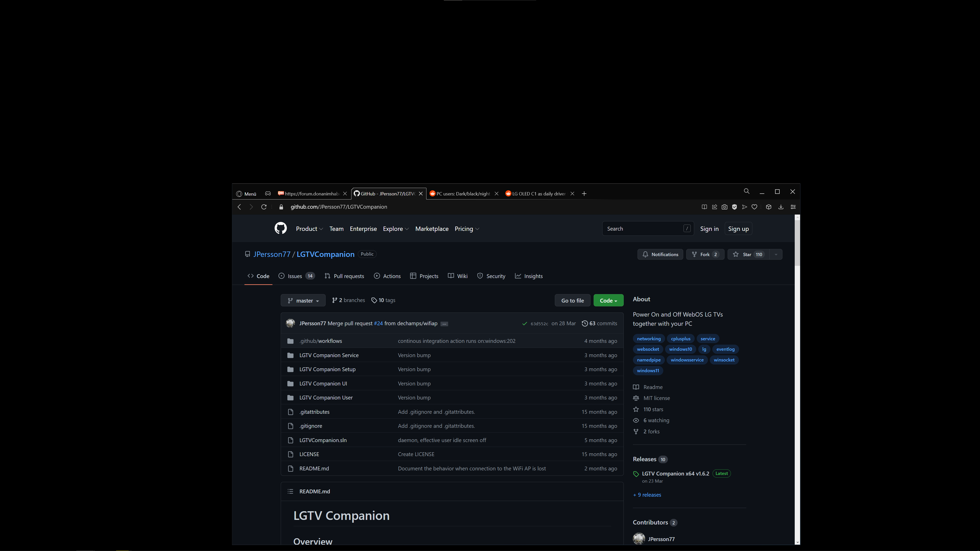Click the GitHub Search field
This screenshot has height=551, width=980.
pyautogui.click(x=648, y=229)
